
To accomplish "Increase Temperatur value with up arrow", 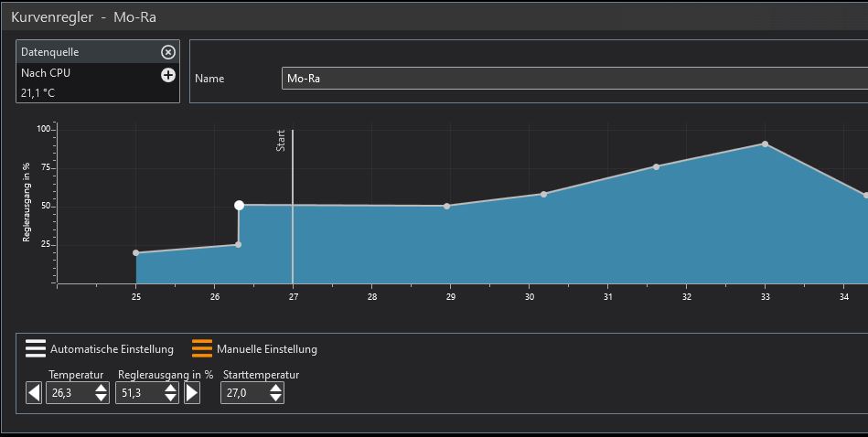I will point(101,388).
